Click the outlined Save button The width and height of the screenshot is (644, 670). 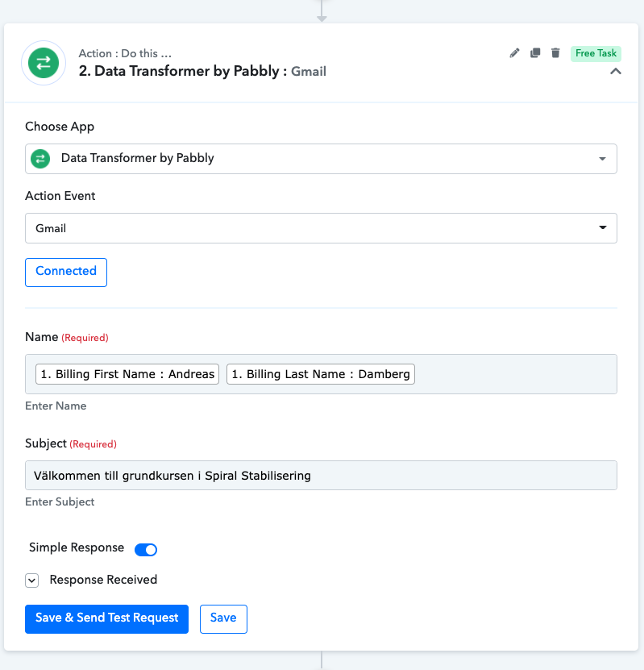(x=223, y=618)
